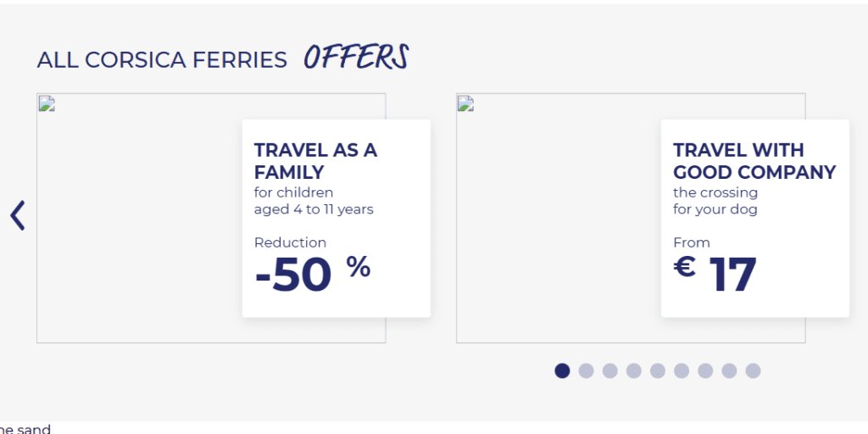The width and height of the screenshot is (868, 434).
Task: Click the € 17 dog crossing price
Action: (715, 275)
